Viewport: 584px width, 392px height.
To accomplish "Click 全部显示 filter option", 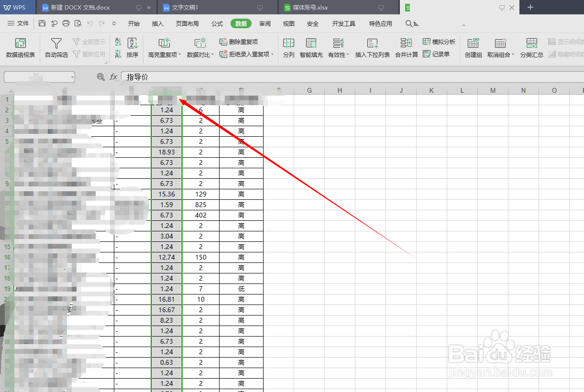I will (89, 42).
